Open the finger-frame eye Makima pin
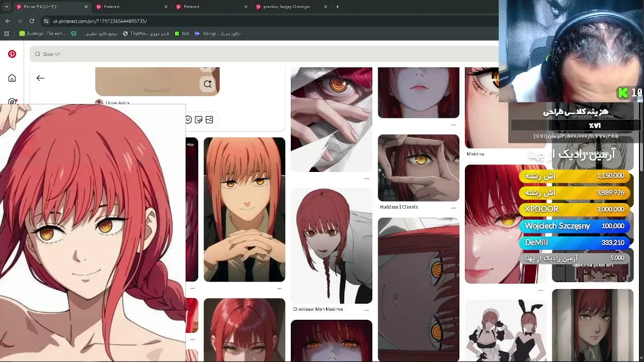Viewport: 644px width, 362px height. click(419, 168)
